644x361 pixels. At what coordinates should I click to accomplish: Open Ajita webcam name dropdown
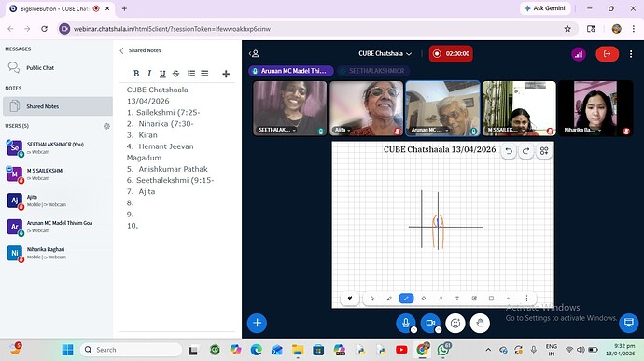pyautogui.click(x=343, y=130)
